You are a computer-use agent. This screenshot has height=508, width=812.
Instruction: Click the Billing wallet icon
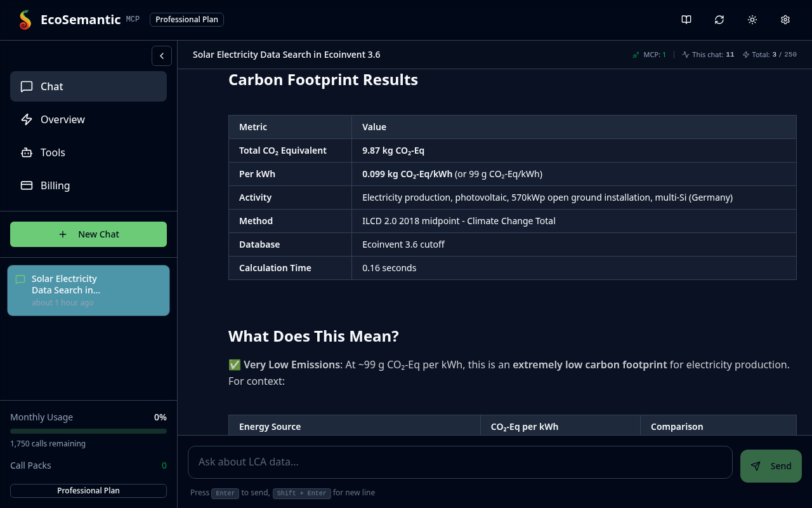point(26,185)
